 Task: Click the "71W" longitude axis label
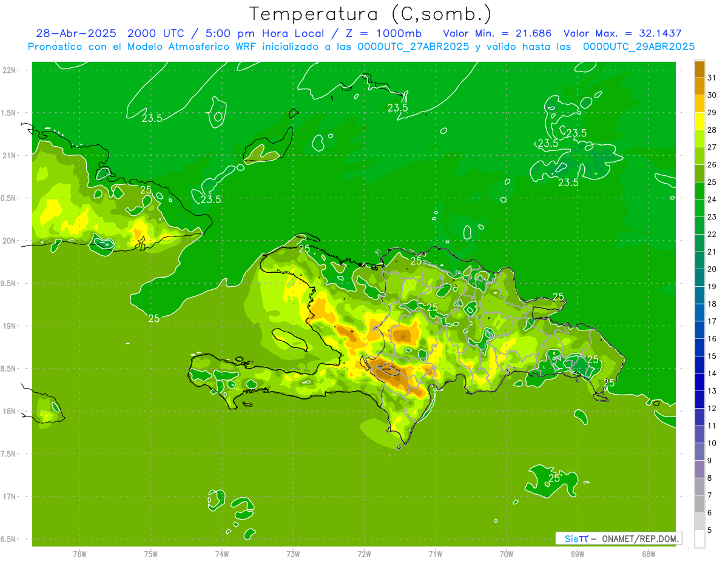tap(435, 554)
